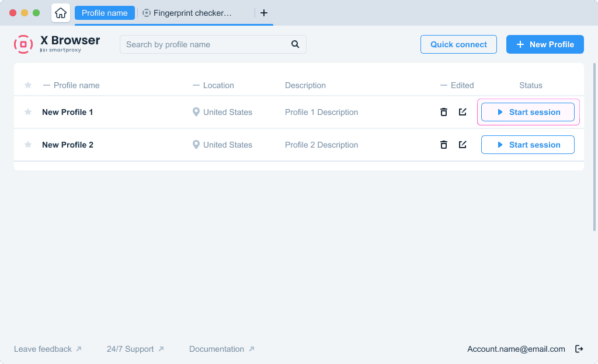
Task: Open a new tab with plus icon
Action: [x=264, y=13]
